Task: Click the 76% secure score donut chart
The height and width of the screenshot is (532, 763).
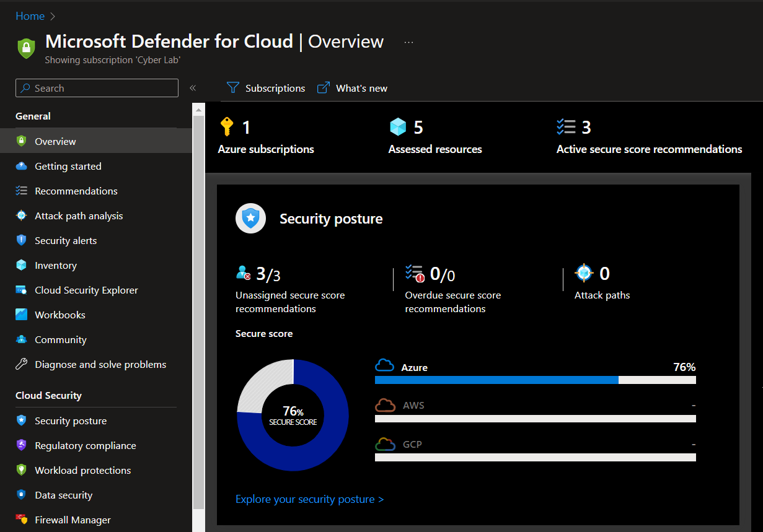Action: 293,415
